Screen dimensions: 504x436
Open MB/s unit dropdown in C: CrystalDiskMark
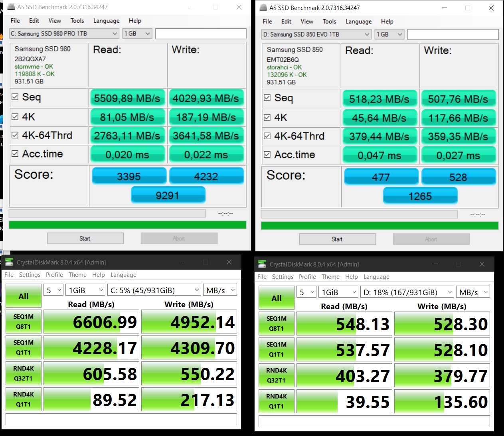(220, 290)
